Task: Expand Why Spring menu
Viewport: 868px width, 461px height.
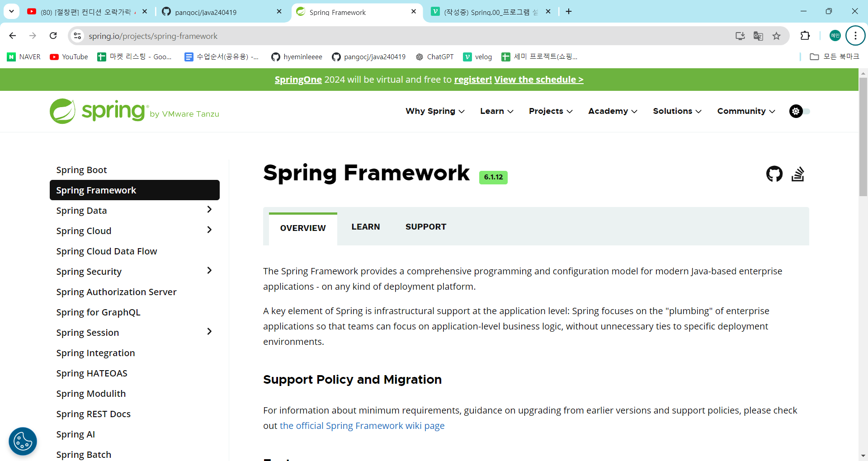Action: point(435,111)
